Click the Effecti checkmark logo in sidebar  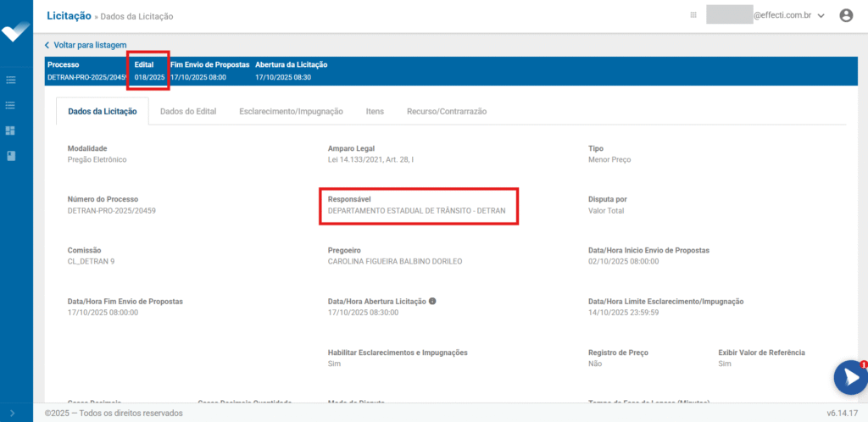point(16,30)
